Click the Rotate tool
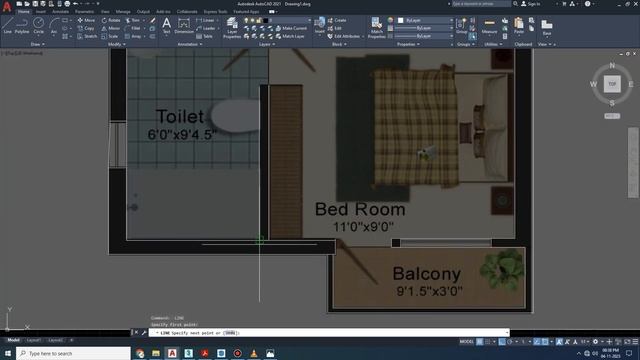This screenshot has width=640, height=360. pyautogui.click(x=111, y=20)
